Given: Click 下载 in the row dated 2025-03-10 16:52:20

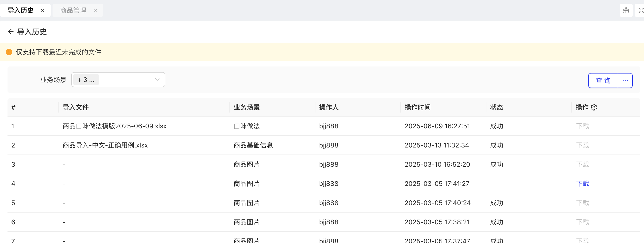Looking at the screenshot, I should 583,164.
